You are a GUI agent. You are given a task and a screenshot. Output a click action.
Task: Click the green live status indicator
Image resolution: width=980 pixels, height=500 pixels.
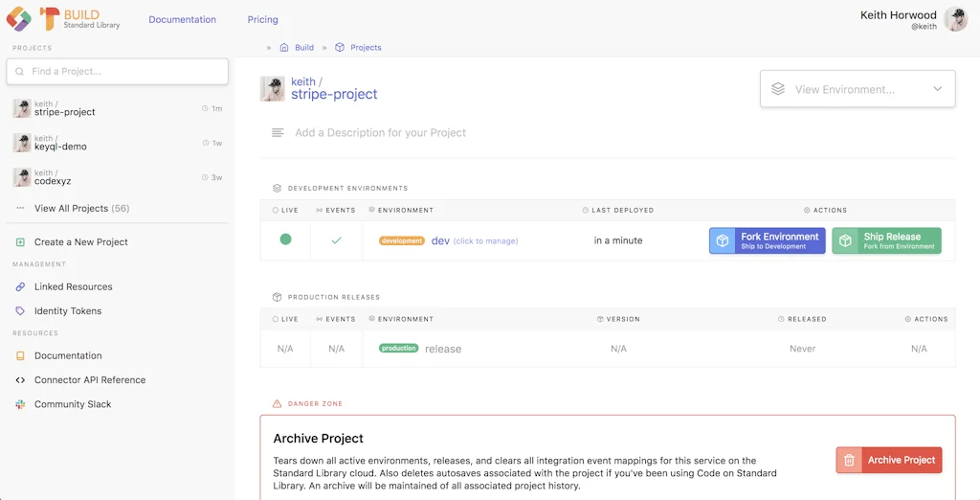(285, 239)
